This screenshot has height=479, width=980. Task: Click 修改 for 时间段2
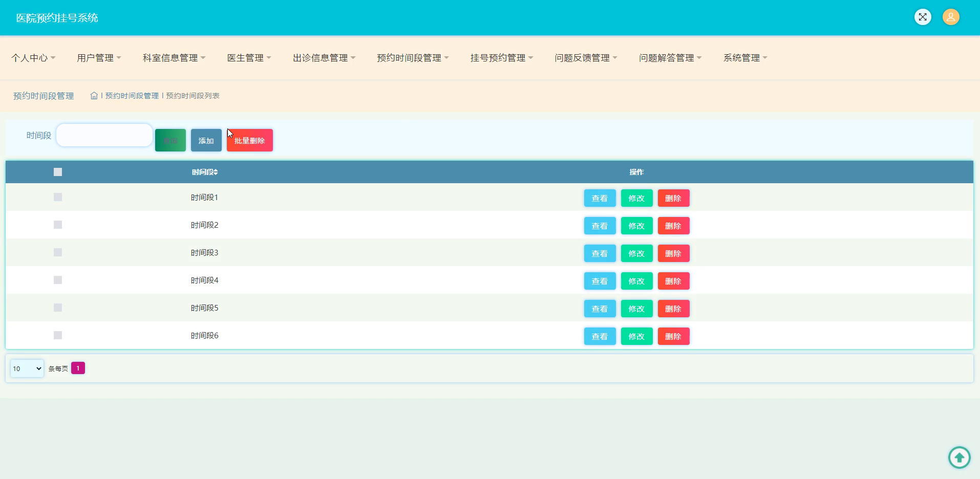pos(636,226)
